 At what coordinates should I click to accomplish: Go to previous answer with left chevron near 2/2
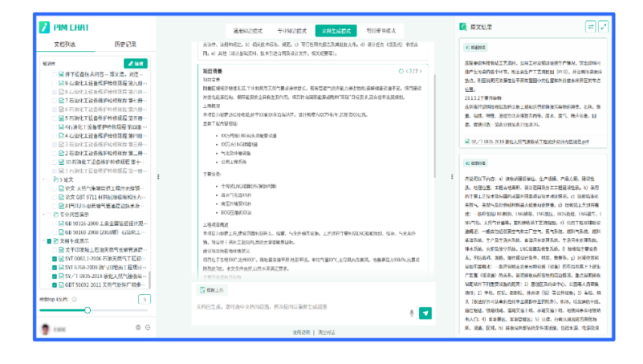(x=407, y=71)
